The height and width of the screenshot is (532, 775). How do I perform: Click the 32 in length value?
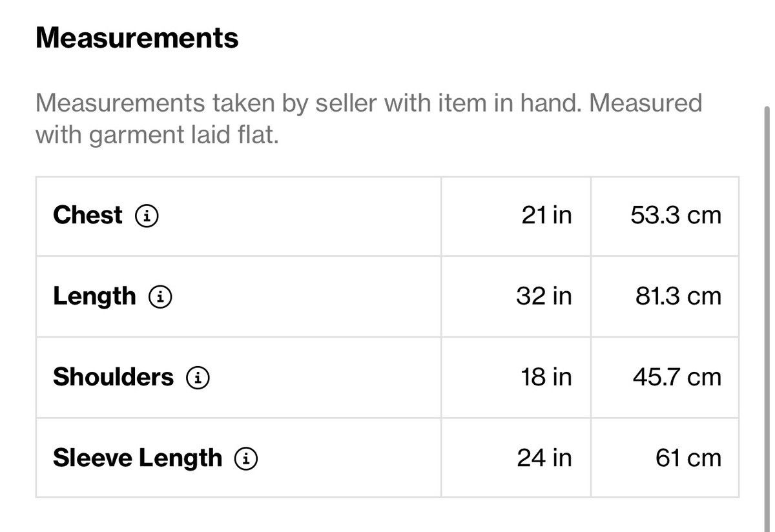coord(544,296)
